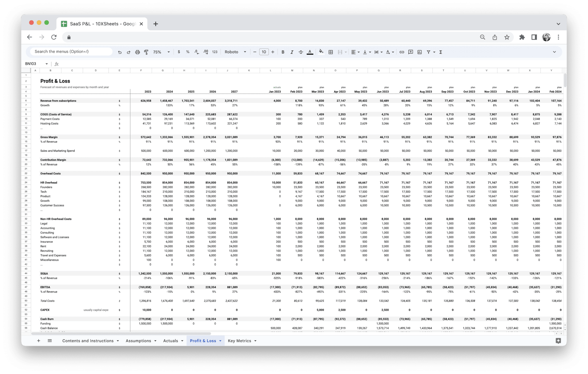The height and width of the screenshot is (374, 588).
Task: Apply percent format to the cell
Action: click(187, 52)
